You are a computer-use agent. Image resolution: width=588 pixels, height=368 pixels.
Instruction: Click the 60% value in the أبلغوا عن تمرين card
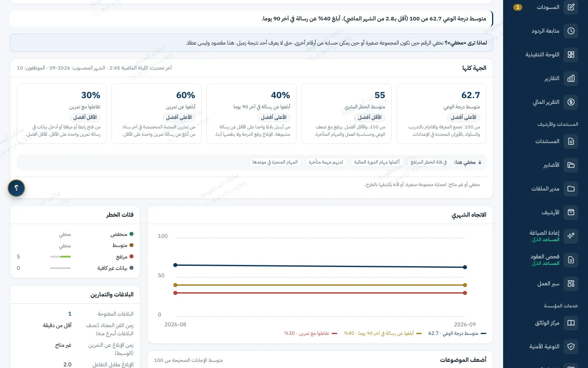pyautogui.click(x=186, y=95)
